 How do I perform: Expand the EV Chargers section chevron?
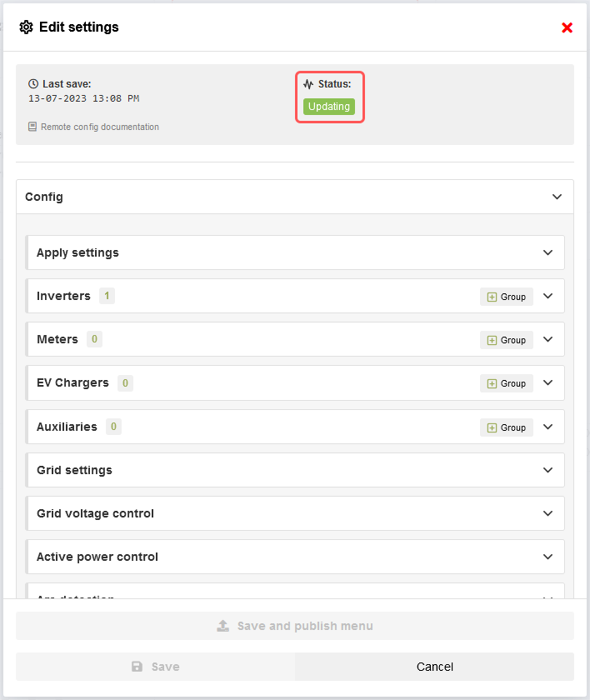click(547, 383)
